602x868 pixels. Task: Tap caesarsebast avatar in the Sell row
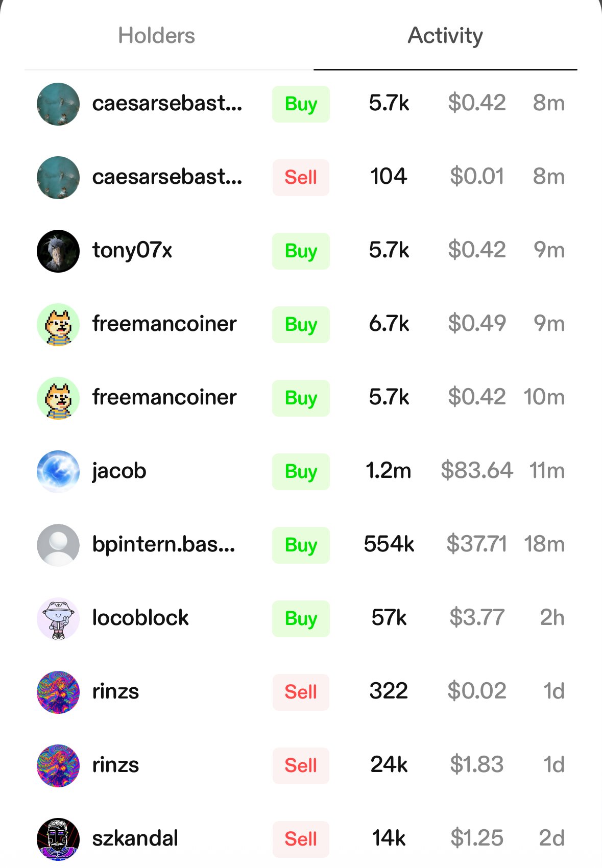[x=58, y=178]
